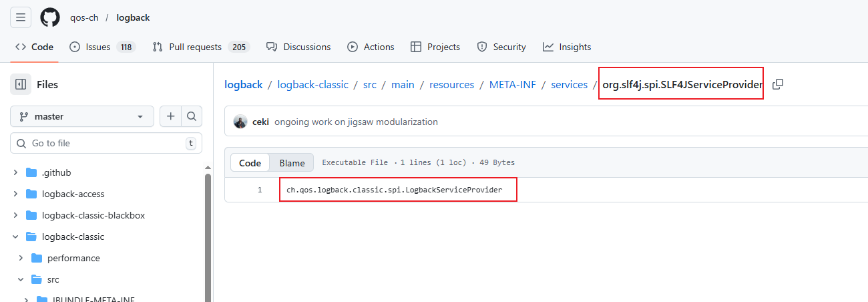Open the logback repository name link in header

tap(133, 17)
